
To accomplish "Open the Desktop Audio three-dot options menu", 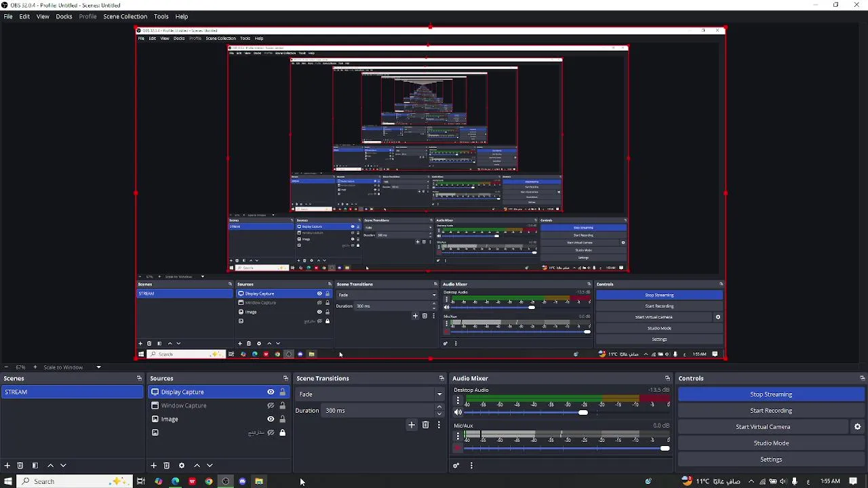I will point(458,401).
